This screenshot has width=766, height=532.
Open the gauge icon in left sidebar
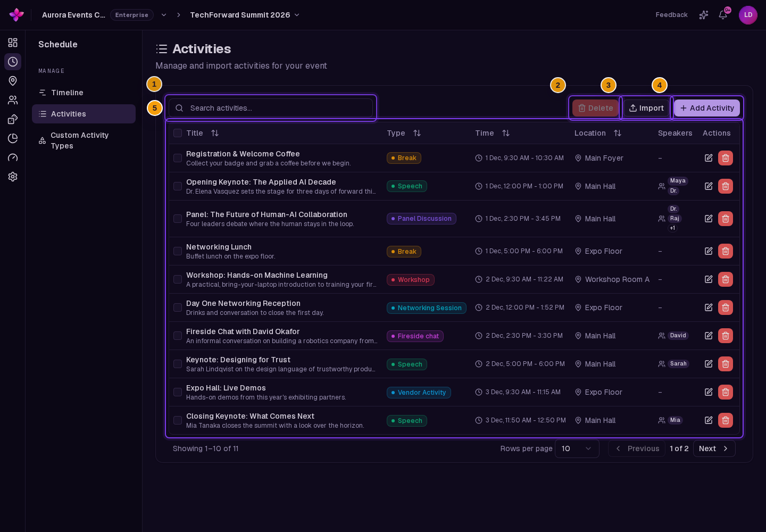click(13, 157)
